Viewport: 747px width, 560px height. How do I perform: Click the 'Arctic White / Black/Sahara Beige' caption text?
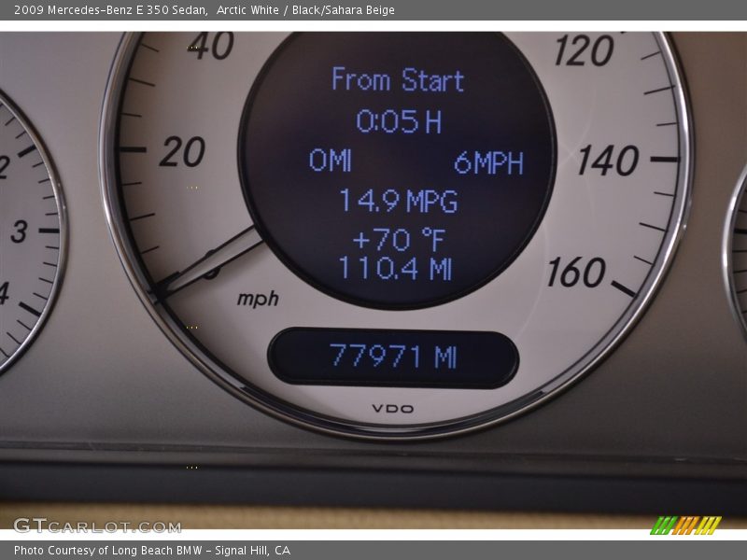click(305, 9)
